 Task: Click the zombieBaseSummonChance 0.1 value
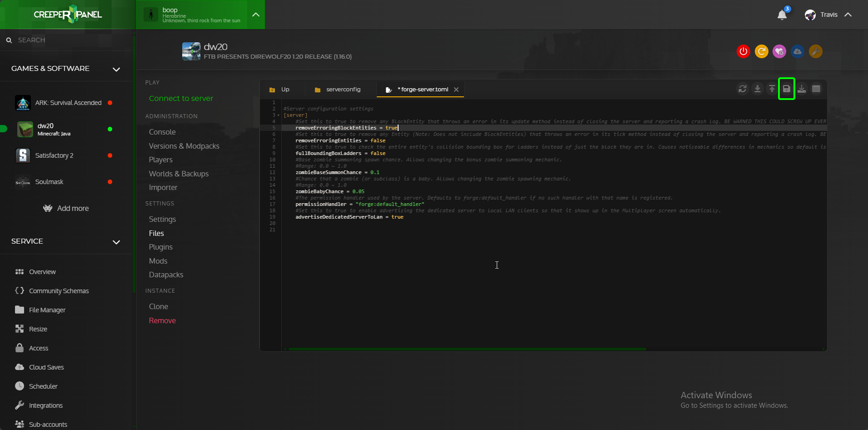374,172
